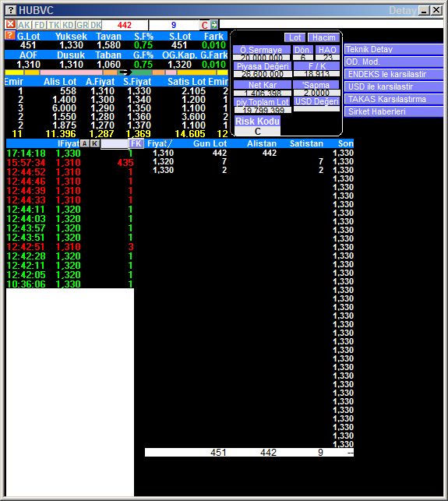
Task: Click ENDEKS ile karsilastir button
Action: (393, 75)
